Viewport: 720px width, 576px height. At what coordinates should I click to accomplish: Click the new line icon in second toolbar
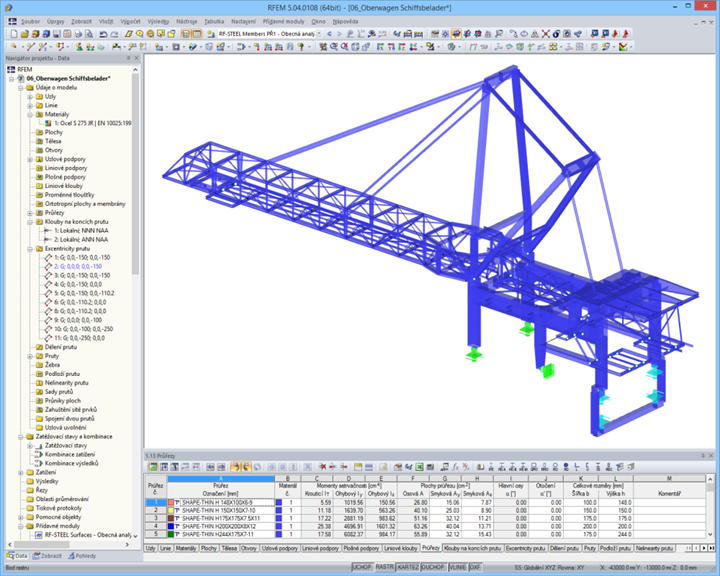click(31, 46)
